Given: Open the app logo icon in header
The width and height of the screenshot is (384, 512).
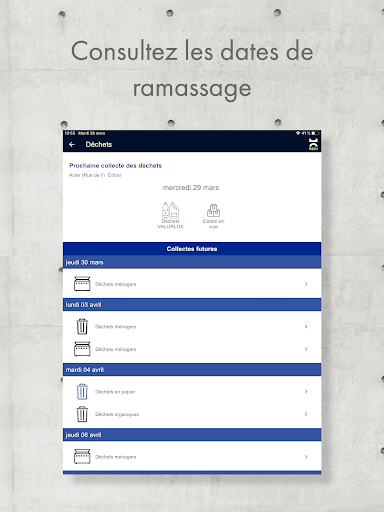Looking at the screenshot, I should pos(313,144).
